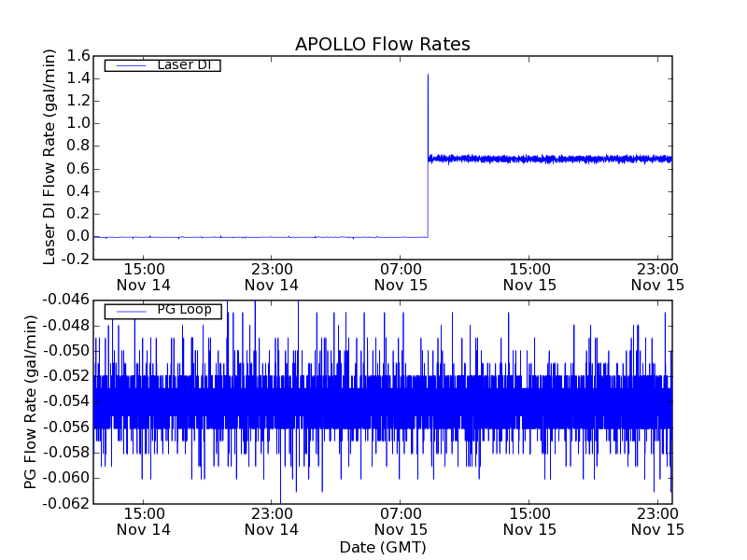This screenshot has height=560, width=747.
Task: Click the "APOLLO Flow Rates" chart title
Action: pyautogui.click(x=382, y=45)
